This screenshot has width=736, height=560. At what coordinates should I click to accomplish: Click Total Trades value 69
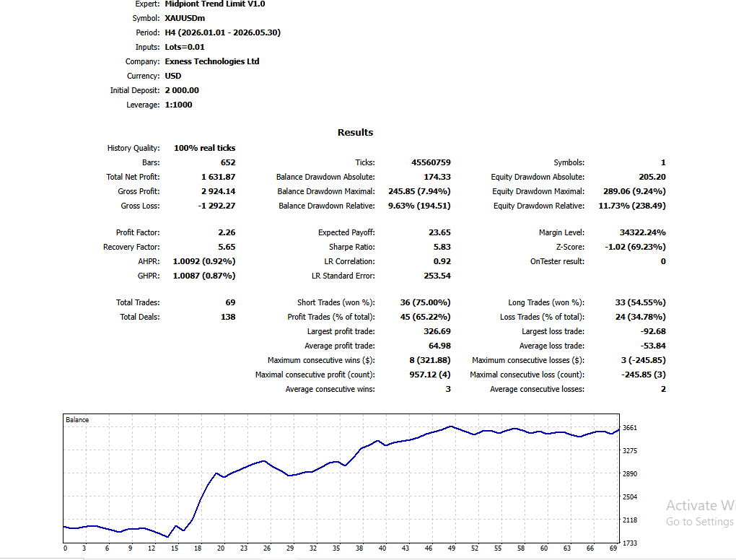pos(230,303)
